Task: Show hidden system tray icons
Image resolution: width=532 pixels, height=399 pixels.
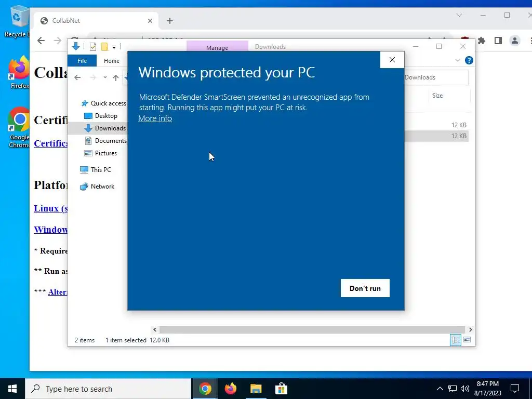Action: pyautogui.click(x=440, y=389)
